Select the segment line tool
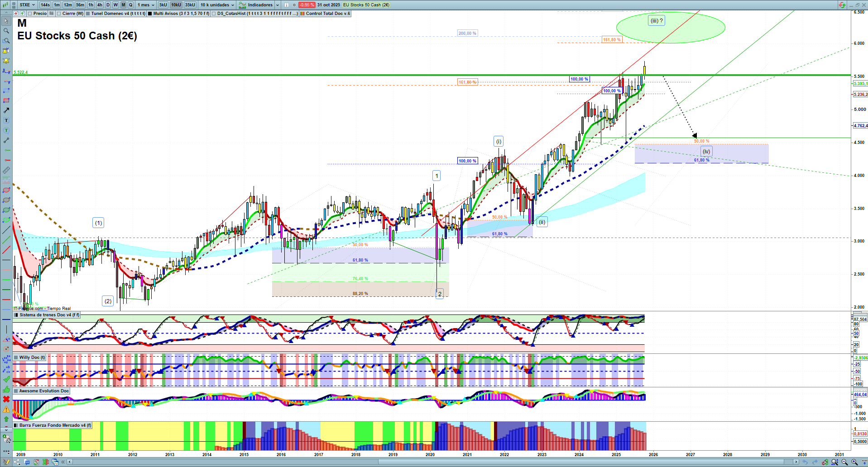The width and height of the screenshot is (868, 467). (6, 140)
